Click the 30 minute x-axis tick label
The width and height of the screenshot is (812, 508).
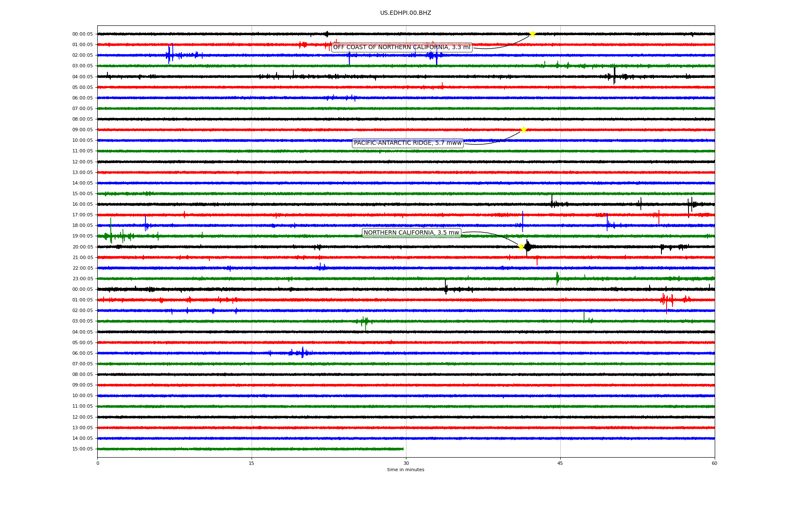pos(406,463)
